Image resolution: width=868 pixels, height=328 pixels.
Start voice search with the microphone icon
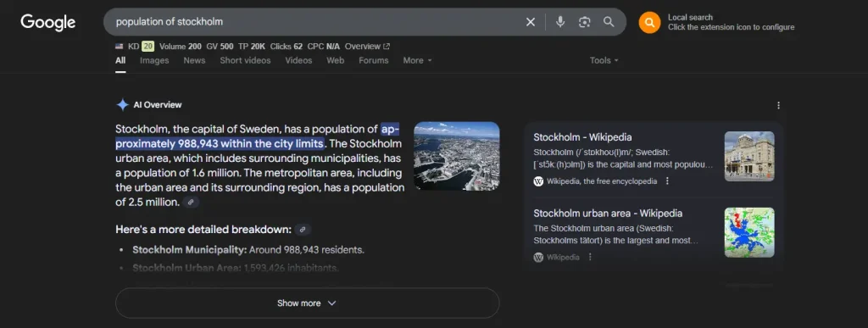(x=560, y=22)
